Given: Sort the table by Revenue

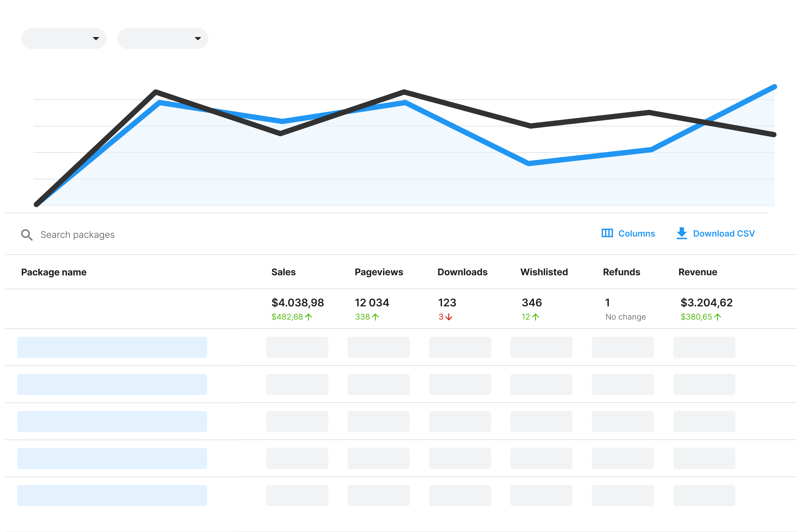Looking at the screenshot, I should 697,272.
